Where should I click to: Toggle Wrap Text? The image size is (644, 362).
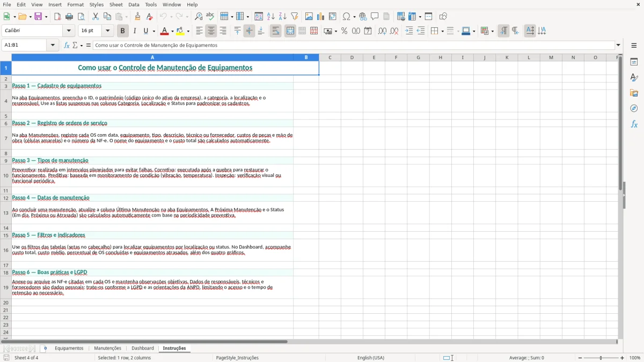coord(276,31)
